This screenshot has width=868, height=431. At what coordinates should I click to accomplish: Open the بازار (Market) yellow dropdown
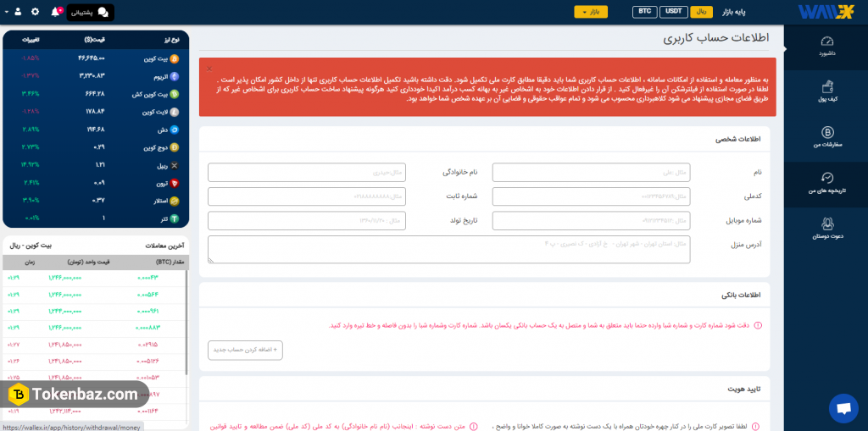[591, 12]
